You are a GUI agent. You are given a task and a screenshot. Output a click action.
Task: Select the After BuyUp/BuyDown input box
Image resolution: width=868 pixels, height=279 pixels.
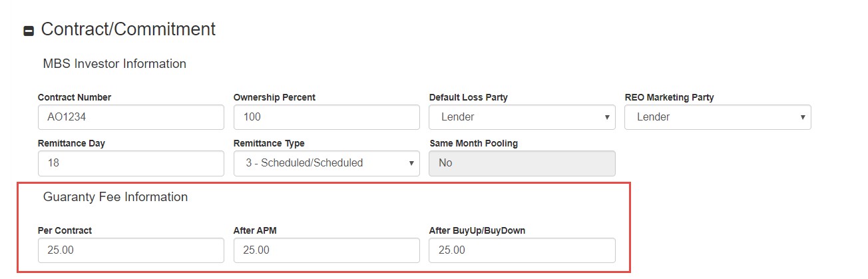tap(522, 250)
